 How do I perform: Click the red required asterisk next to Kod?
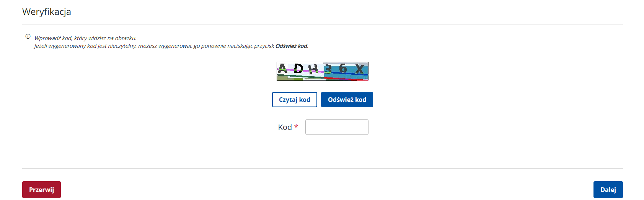[296, 126]
